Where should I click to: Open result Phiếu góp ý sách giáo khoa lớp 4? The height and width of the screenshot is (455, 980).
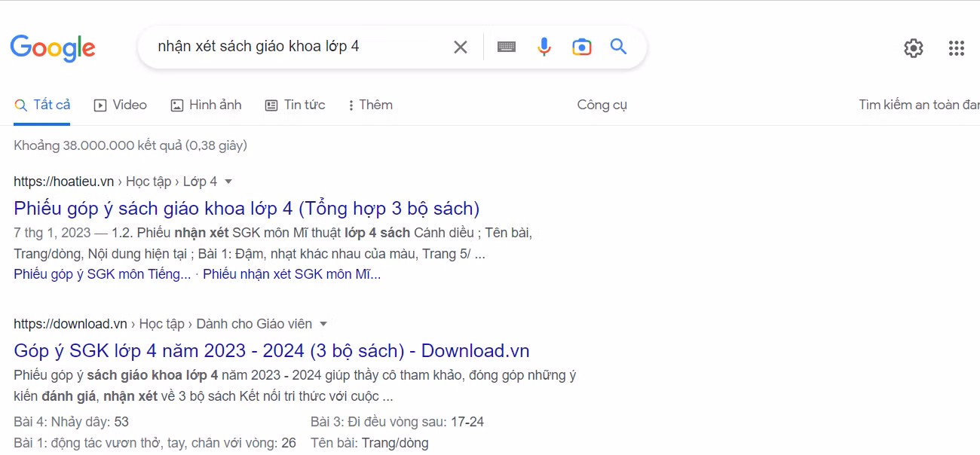tap(247, 208)
